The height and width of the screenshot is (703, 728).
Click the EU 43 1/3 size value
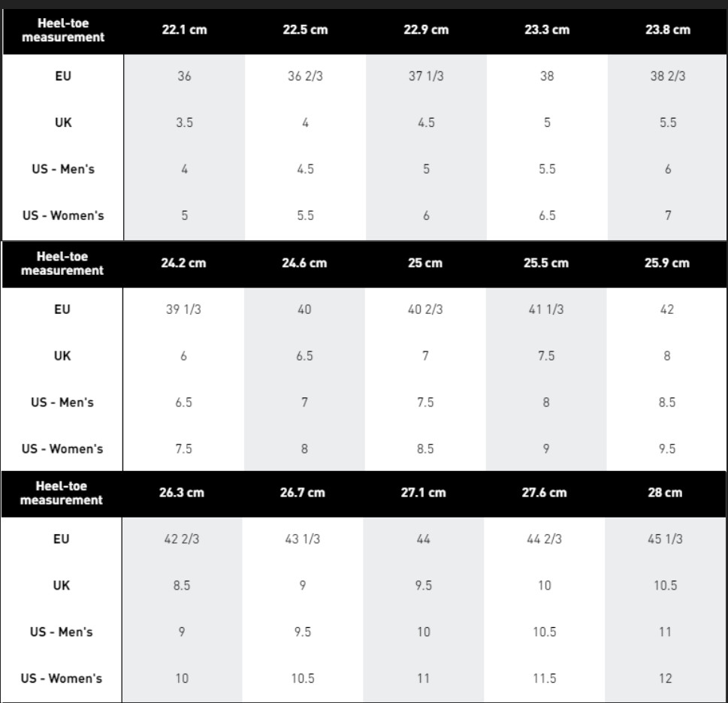coord(303,539)
